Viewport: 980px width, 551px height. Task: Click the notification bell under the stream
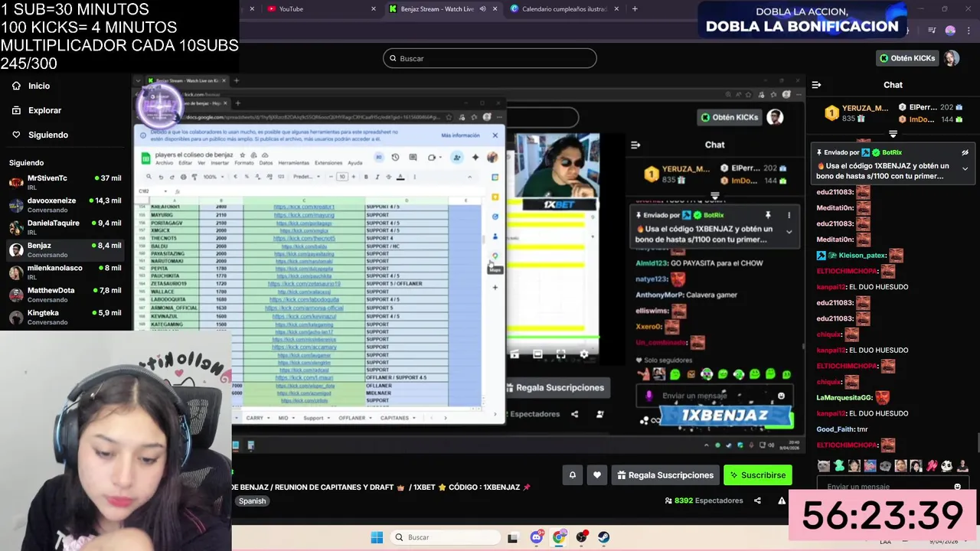(572, 475)
